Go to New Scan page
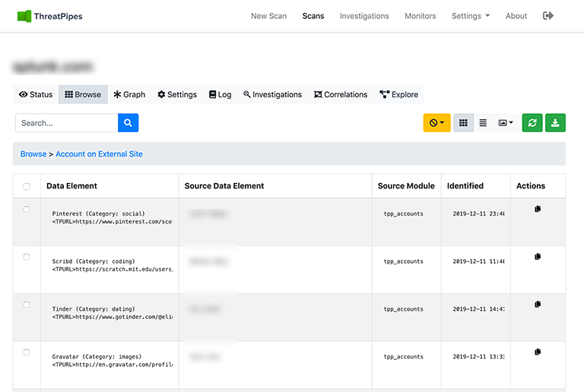 coord(268,16)
